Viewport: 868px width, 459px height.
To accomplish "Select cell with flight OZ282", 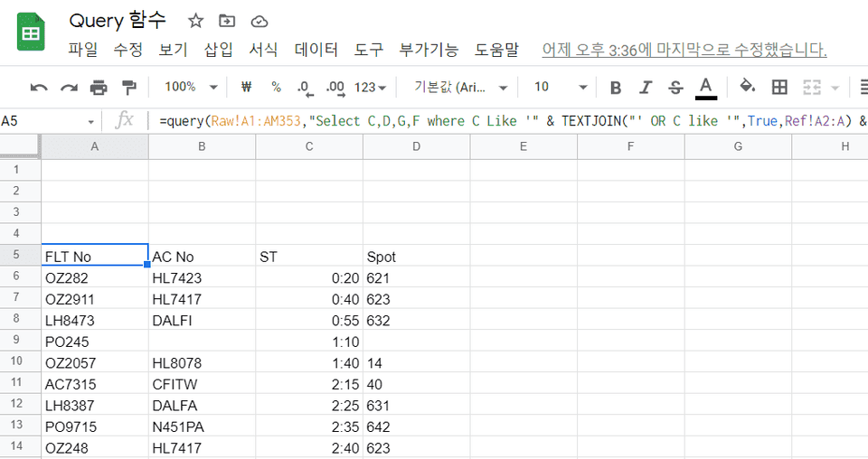I will 95,277.
